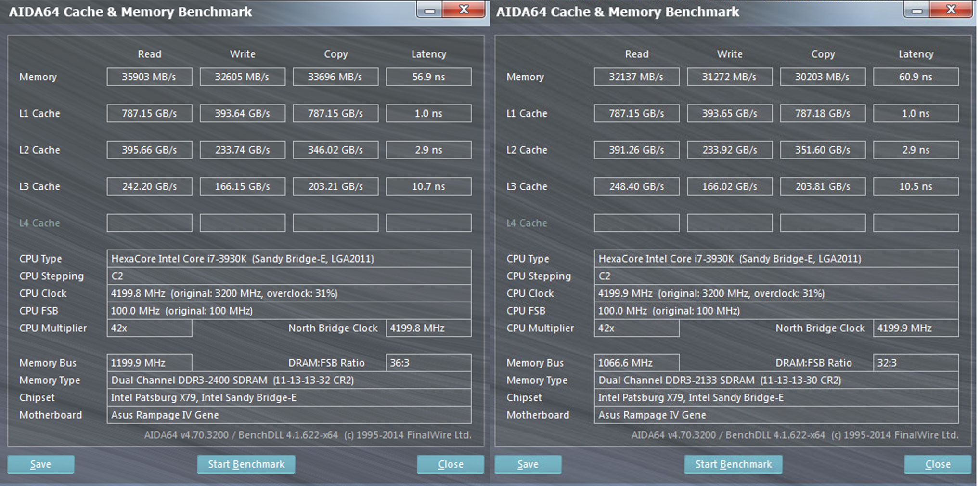
Task: Close right AIDA64 window via title bar X
Action: pos(951,10)
